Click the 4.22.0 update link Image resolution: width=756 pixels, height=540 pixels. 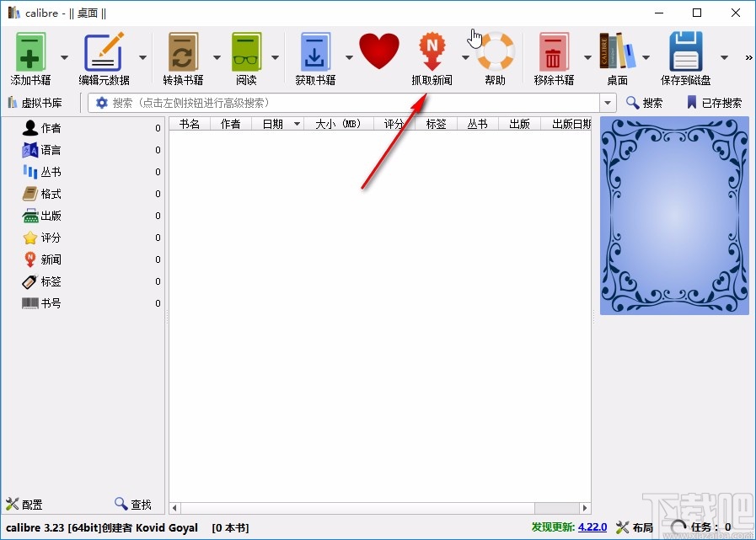point(592,527)
